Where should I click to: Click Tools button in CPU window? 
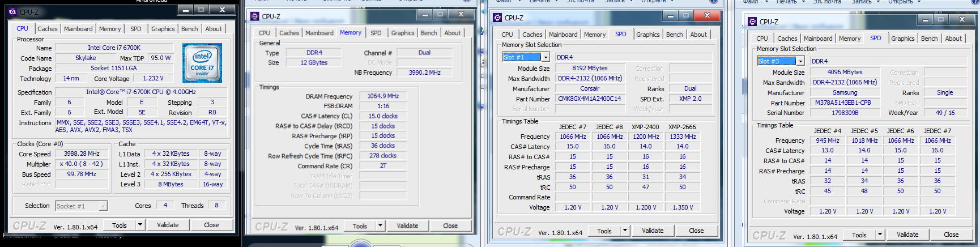click(120, 225)
